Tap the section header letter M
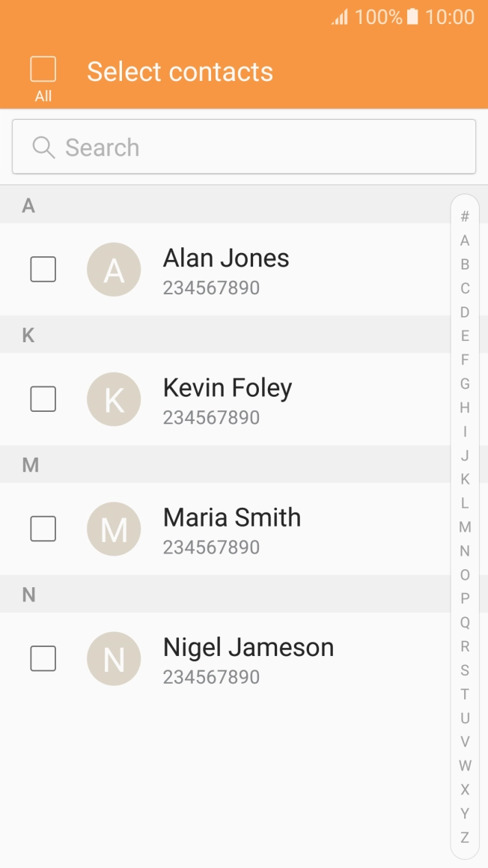488x868 pixels. point(30,465)
